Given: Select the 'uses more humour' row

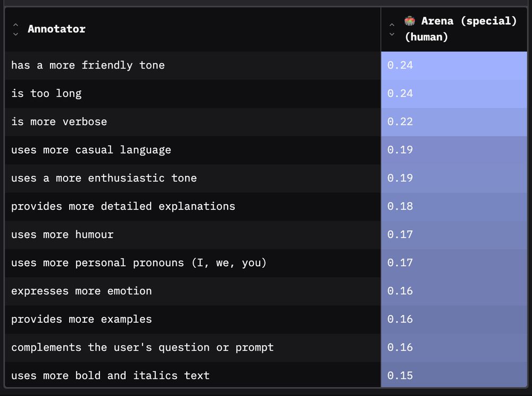Looking at the screenshot, I should coord(266,234).
